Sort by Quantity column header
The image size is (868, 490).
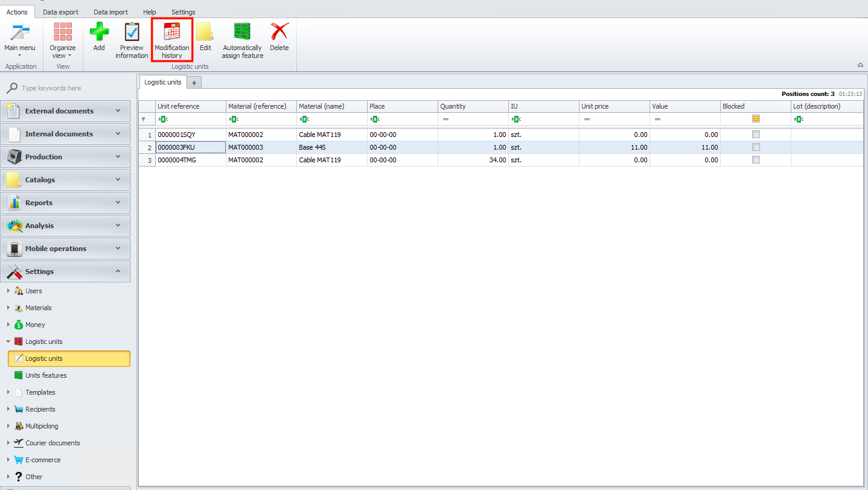[473, 106]
